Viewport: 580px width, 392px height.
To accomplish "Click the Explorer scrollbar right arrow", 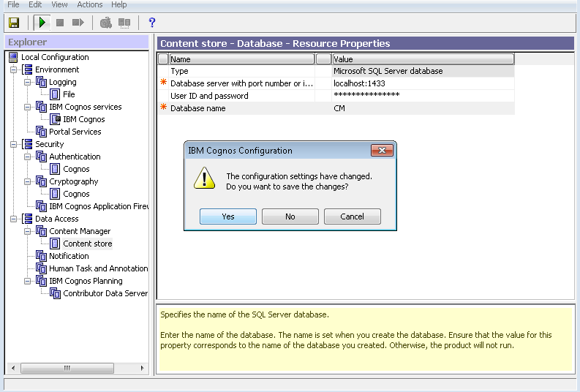I will pos(142,368).
